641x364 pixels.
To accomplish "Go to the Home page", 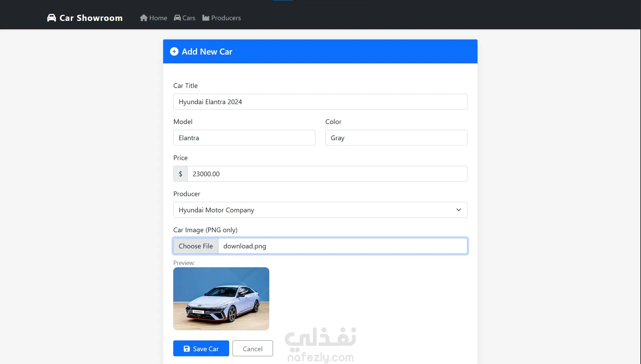I will [154, 18].
